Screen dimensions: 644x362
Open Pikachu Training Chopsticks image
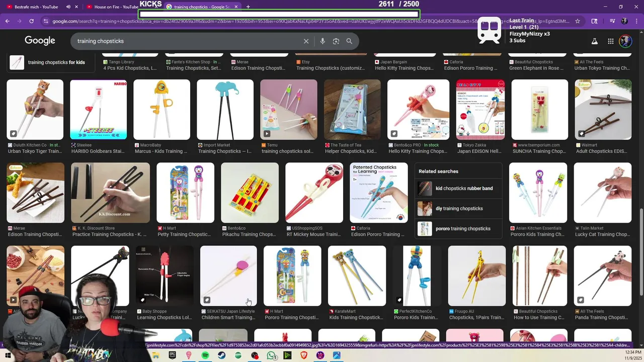(x=250, y=193)
